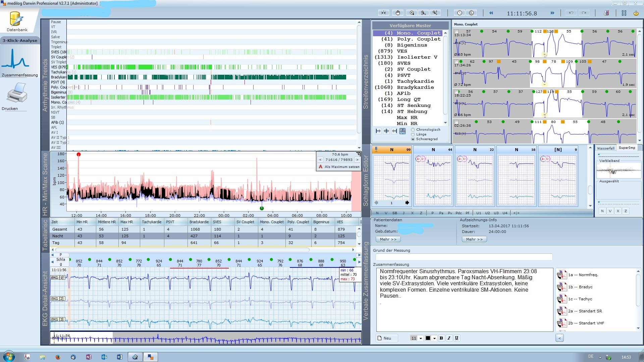
Task: Jump forward with the double-arrow button
Action: [552, 13]
